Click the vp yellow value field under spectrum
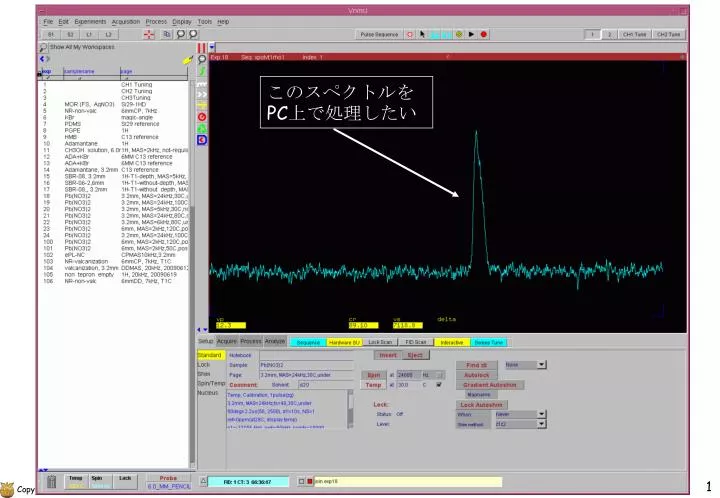Screen dimensions: 720x498 231,325
